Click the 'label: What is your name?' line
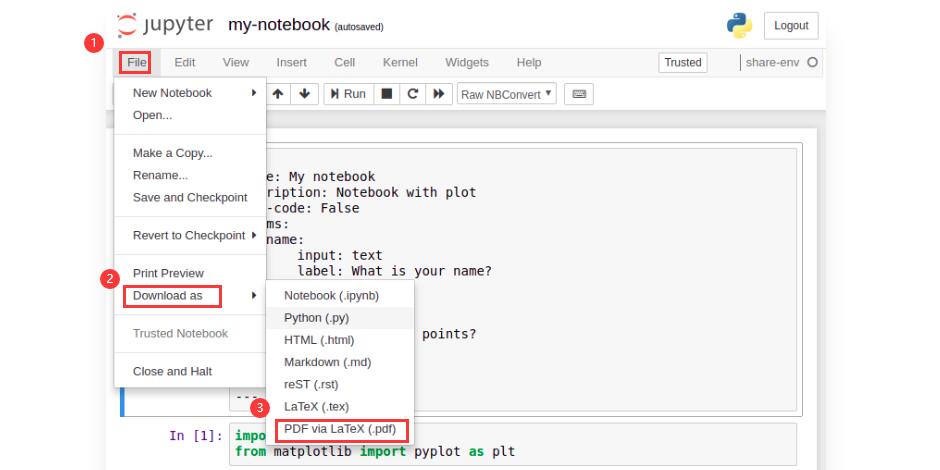 (x=394, y=271)
